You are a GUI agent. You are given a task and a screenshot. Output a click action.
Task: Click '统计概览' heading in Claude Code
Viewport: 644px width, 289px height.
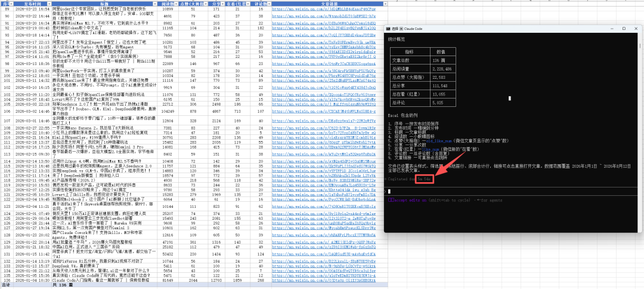pyautogui.click(x=397, y=39)
